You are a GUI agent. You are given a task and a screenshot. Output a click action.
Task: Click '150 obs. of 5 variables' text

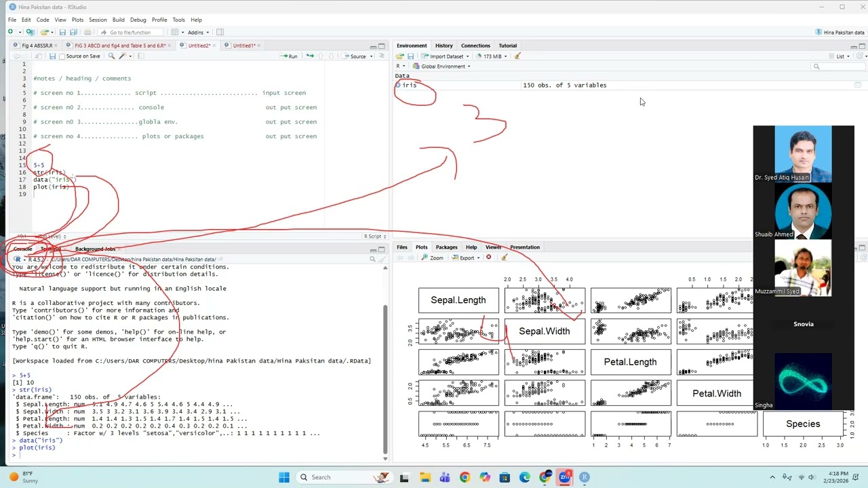coord(565,85)
